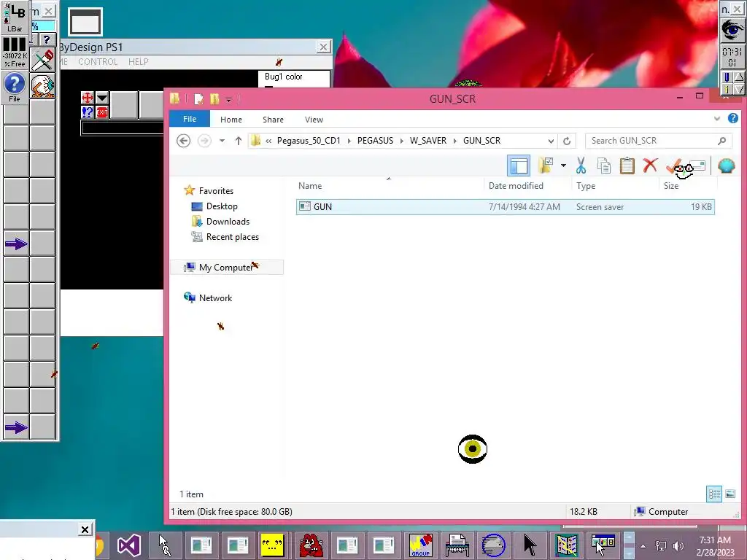Click the eyeball bird icon in LBar

42,86
